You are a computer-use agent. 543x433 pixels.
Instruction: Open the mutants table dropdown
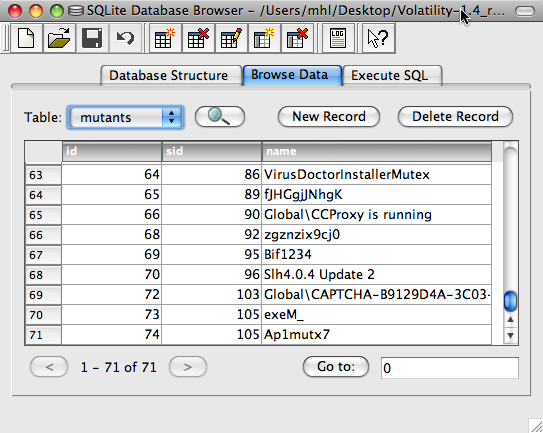pos(125,117)
